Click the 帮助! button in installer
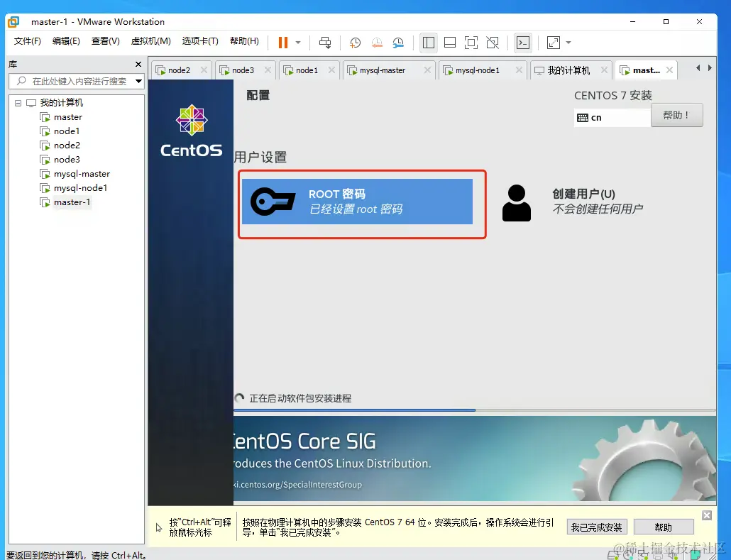This screenshot has height=560, width=731. pyautogui.click(x=676, y=115)
